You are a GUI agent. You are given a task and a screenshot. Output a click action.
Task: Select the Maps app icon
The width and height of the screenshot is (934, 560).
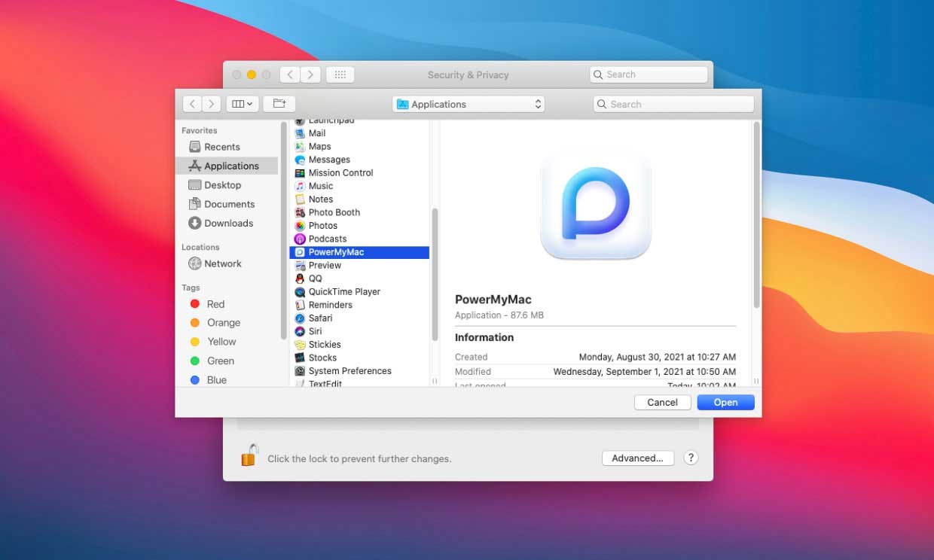(300, 147)
